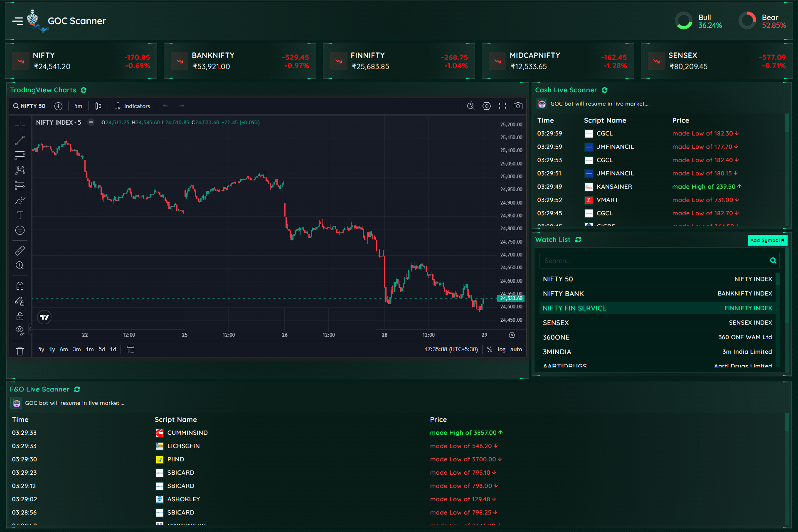Set chart range to 5y
The image size is (798, 532).
coord(41,350)
